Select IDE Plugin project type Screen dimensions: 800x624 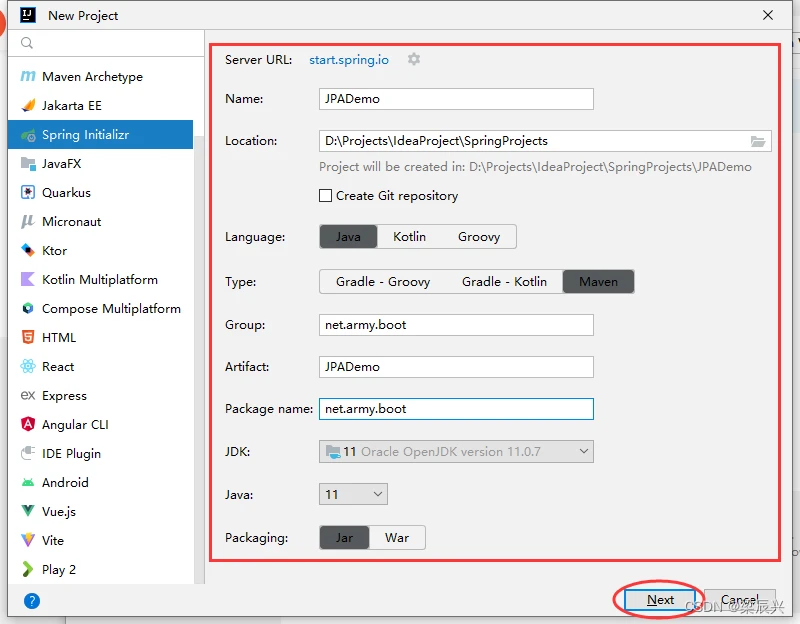point(101,454)
